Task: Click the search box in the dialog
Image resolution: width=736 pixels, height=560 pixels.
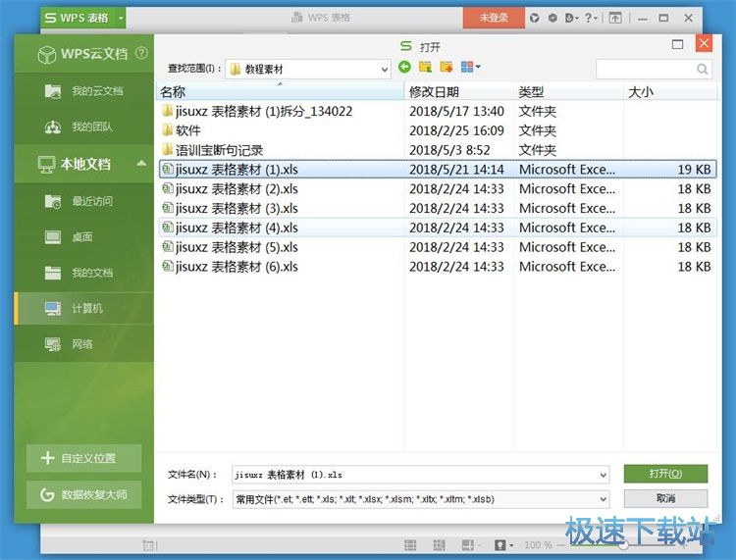Action: tap(646, 69)
